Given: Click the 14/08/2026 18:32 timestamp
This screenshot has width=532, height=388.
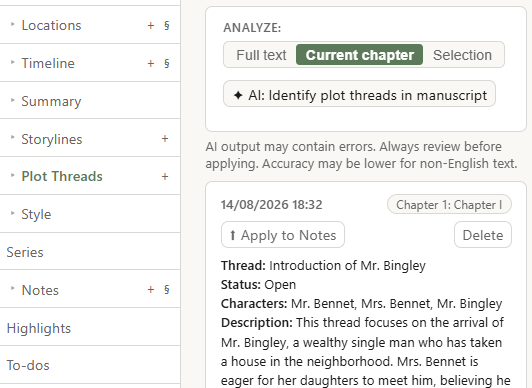Looking at the screenshot, I should click(271, 205).
